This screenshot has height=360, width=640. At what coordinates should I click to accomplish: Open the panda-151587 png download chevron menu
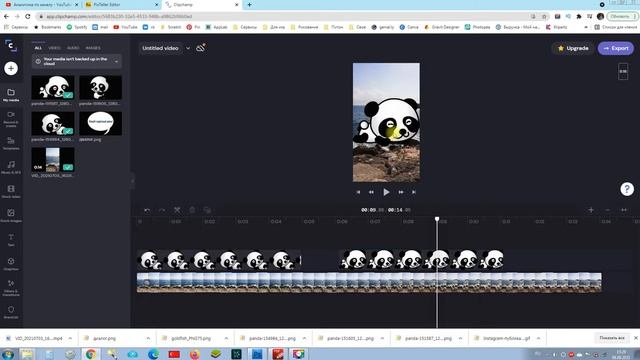click(460, 338)
